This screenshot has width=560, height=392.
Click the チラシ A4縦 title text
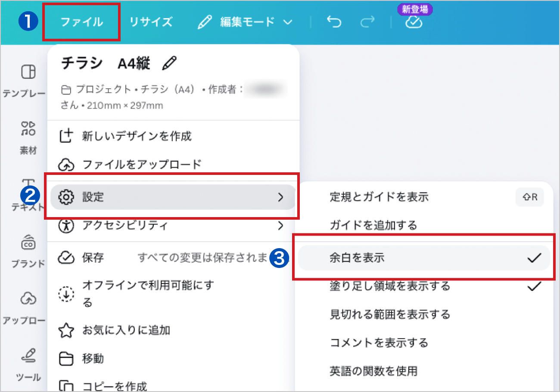coord(106,64)
